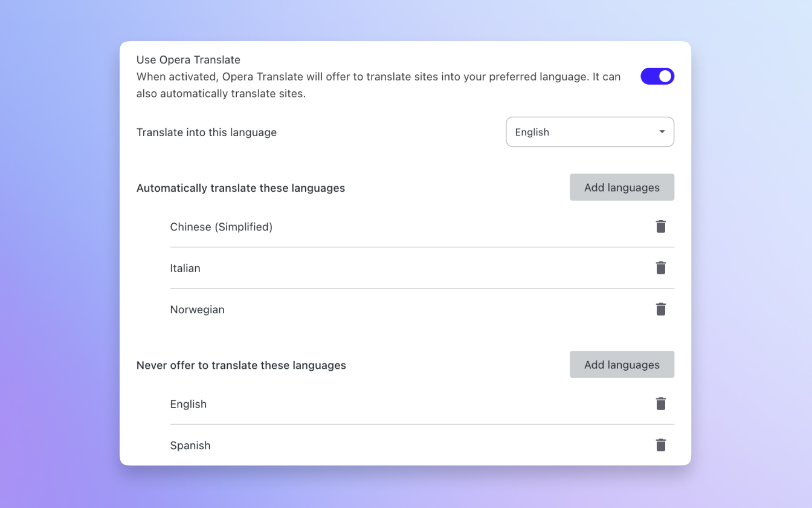Screen dimensions: 812x508
Task: Select English in the never-translate list
Action: (x=188, y=403)
